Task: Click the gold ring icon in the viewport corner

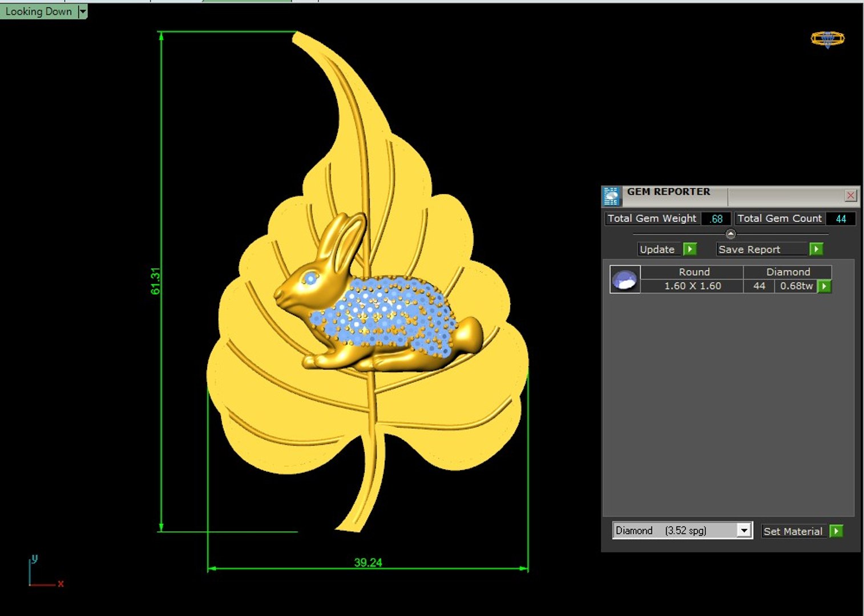Action: (x=827, y=39)
